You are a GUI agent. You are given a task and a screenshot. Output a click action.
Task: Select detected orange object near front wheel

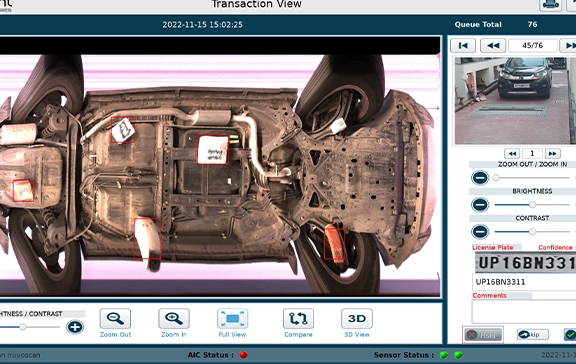point(334,244)
